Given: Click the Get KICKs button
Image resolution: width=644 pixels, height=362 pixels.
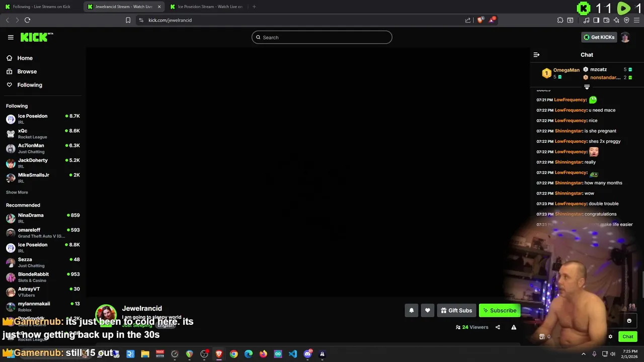Looking at the screenshot, I should pyautogui.click(x=599, y=37).
